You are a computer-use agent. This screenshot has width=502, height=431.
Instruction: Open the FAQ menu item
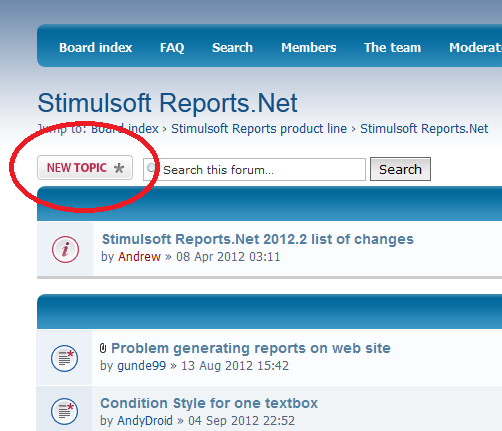pyautogui.click(x=172, y=47)
